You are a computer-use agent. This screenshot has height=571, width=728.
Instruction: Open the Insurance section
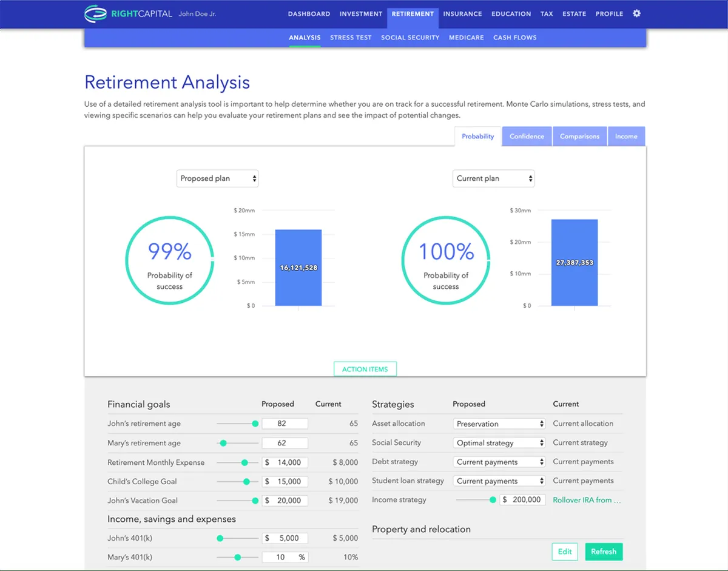click(x=462, y=14)
